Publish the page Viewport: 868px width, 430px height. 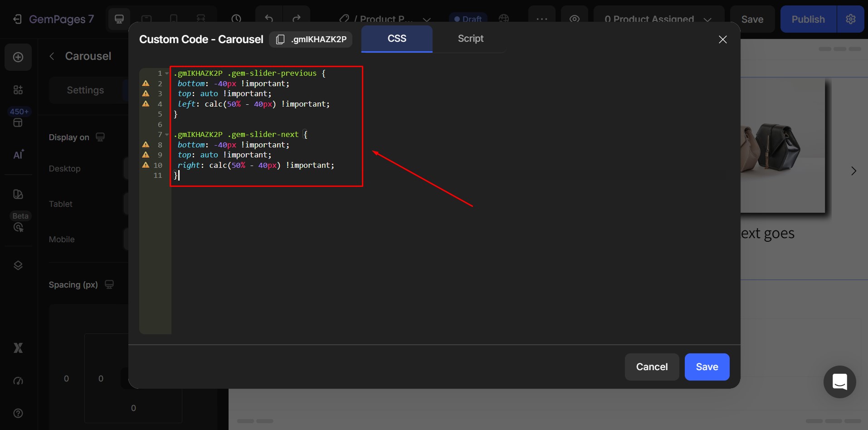[x=808, y=19]
